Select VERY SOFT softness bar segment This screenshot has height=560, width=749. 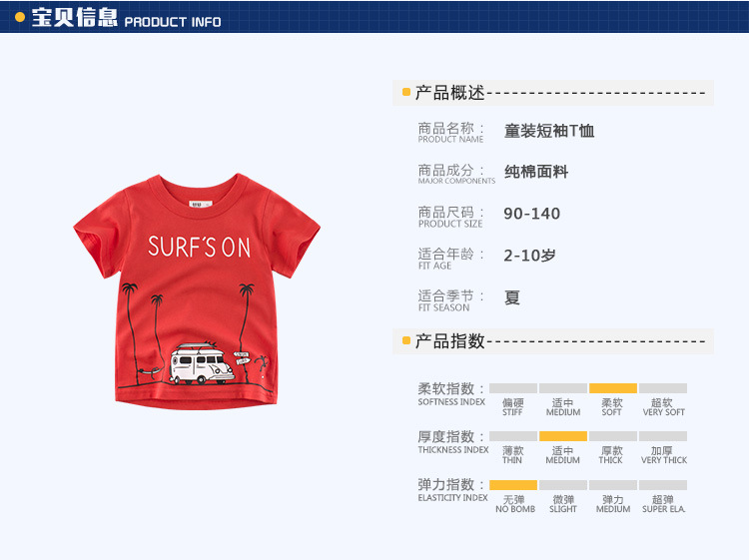point(663,388)
